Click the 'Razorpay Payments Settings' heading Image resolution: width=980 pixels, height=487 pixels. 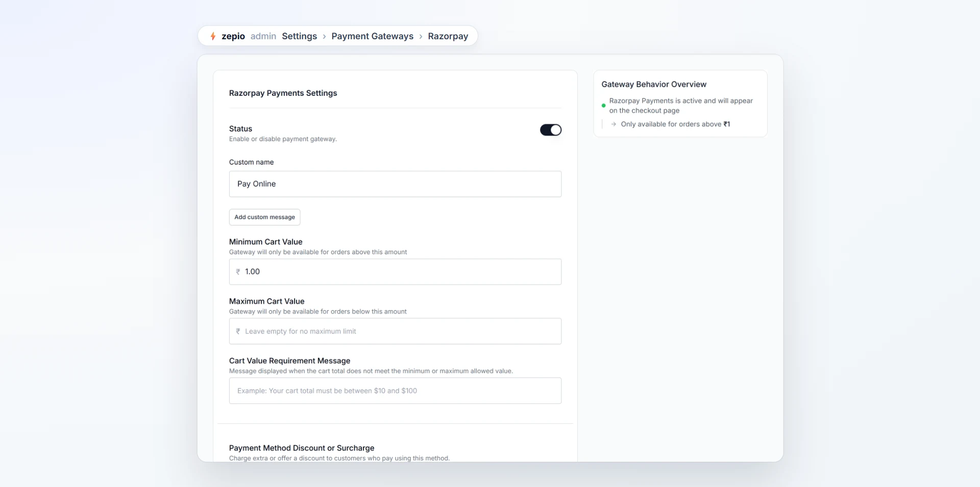[x=283, y=93]
